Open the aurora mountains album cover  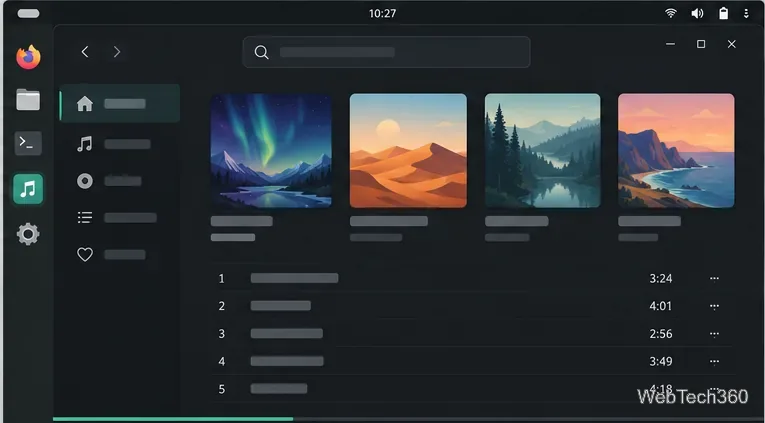point(271,151)
